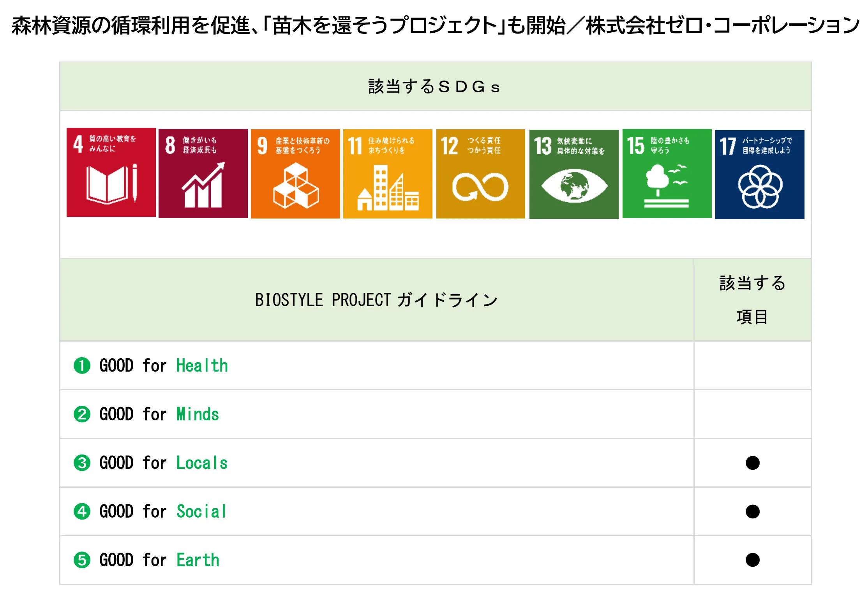Click the SDG 13 climate action icon
This screenshot has width=868, height=592.
(x=574, y=174)
